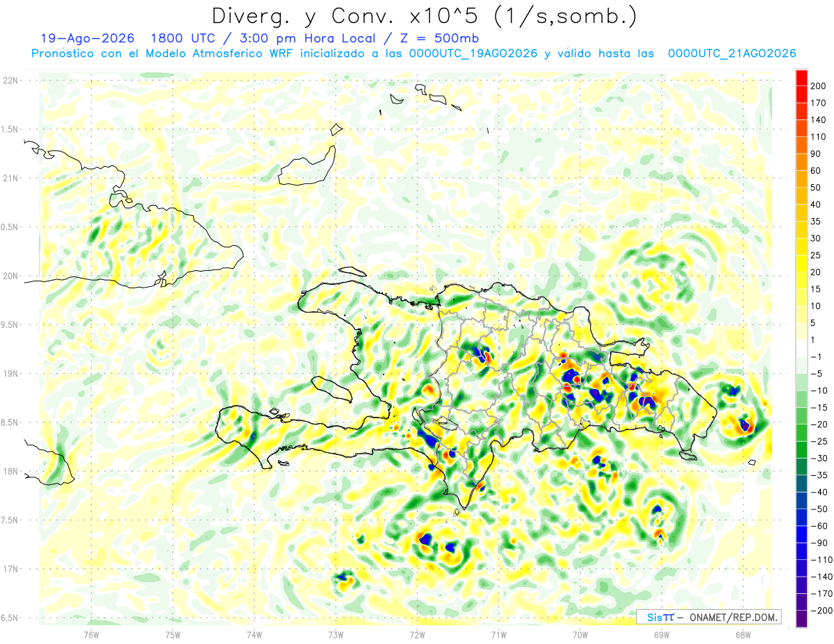Click the positive '140' color scale label

click(817, 119)
